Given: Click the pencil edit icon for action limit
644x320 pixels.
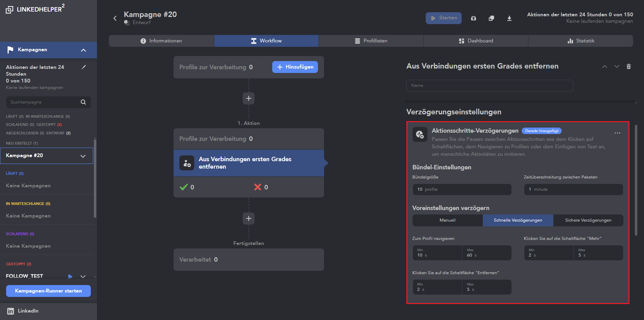Looking at the screenshot, I should [x=84, y=67].
